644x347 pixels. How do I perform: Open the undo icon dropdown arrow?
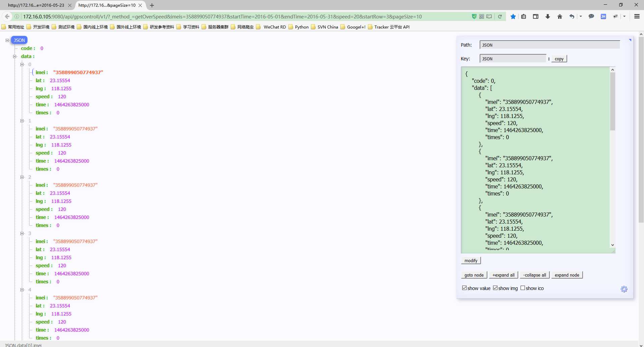point(581,16)
